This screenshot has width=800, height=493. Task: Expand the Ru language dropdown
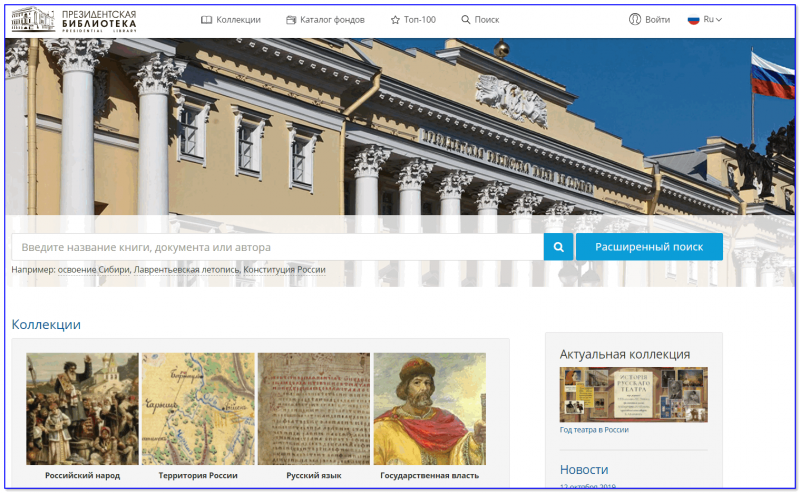[x=713, y=19]
